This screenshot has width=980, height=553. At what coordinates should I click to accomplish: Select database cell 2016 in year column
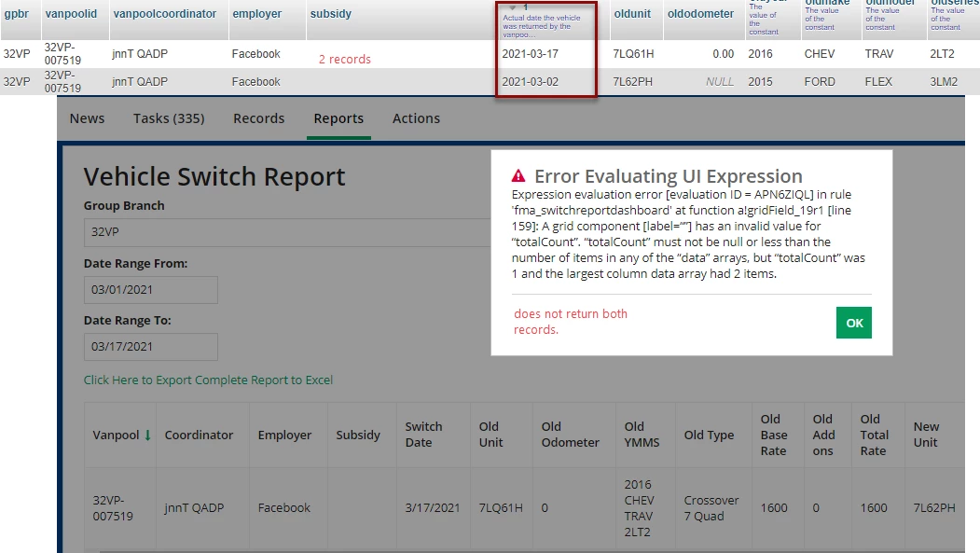760,54
